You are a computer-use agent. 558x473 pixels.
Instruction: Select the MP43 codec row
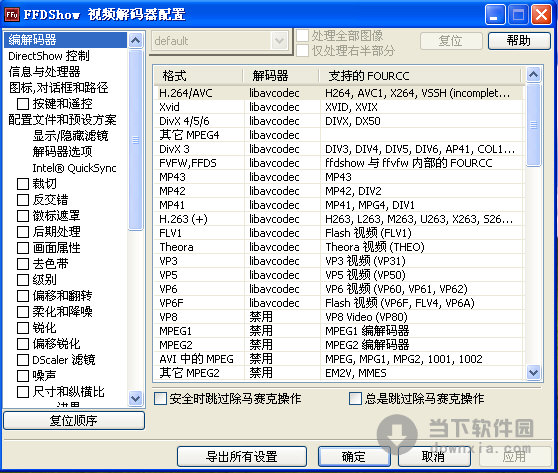[339, 177]
